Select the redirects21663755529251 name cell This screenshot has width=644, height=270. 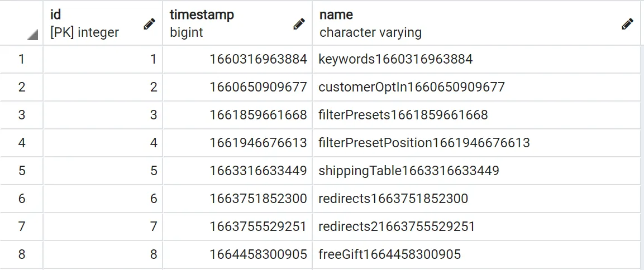[x=397, y=226]
